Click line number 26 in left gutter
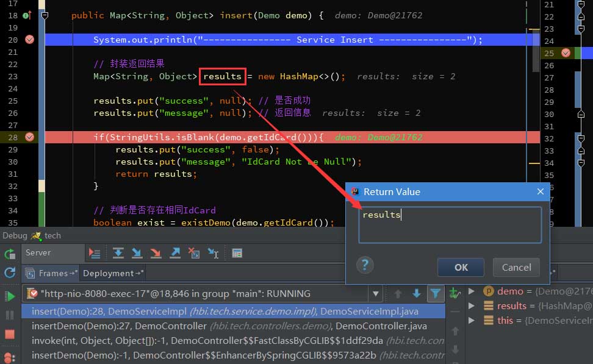Viewport: 593px width, 364px height. coord(13,113)
